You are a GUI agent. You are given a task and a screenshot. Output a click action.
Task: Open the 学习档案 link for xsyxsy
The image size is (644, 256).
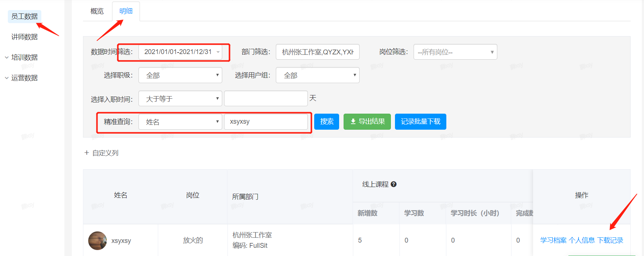coord(553,240)
